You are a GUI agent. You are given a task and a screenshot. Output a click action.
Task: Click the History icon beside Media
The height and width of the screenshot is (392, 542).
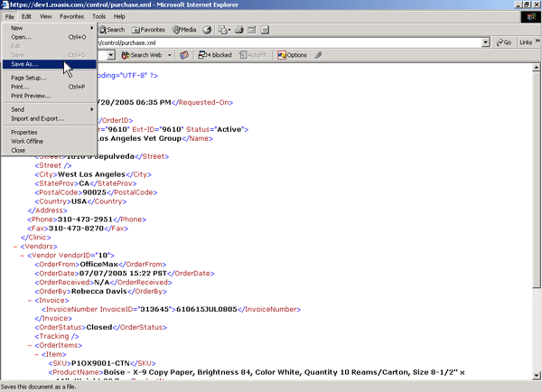point(207,30)
